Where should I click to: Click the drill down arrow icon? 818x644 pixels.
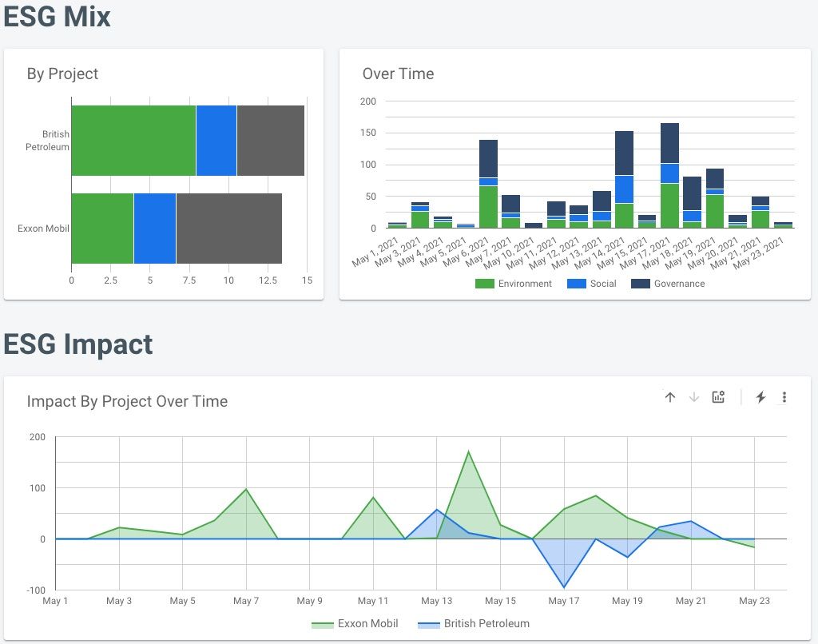coord(694,397)
